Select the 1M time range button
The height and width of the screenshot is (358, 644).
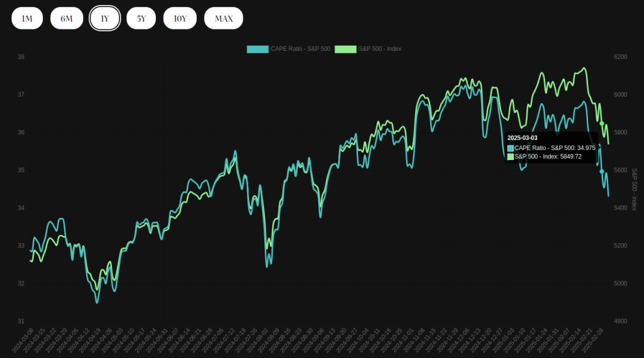[27, 19]
